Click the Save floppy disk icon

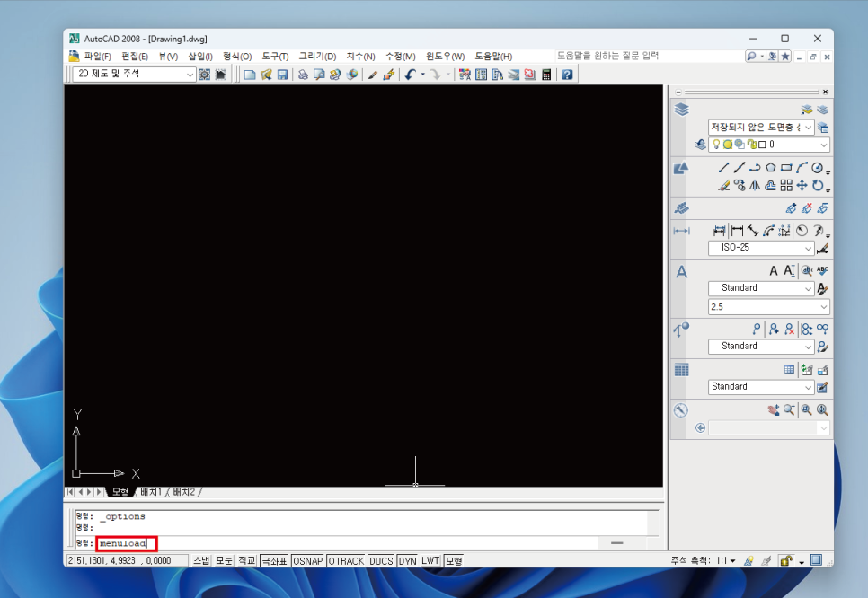tap(282, 75)
